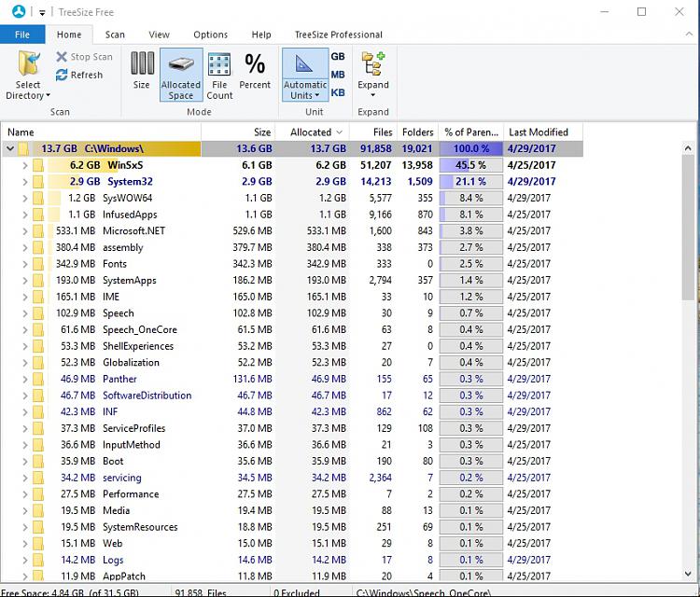Set the unit to MB

point(338,75)
